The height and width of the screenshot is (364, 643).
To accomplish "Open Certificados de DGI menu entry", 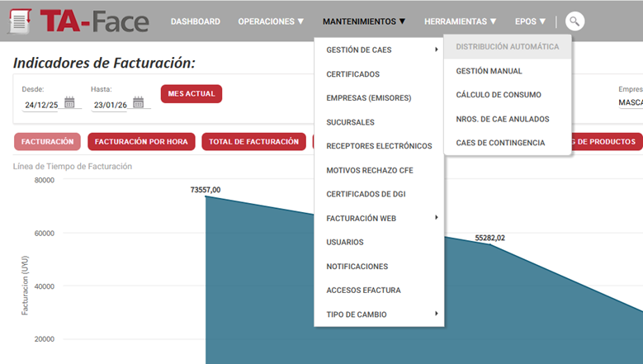I will pos(366,195).
